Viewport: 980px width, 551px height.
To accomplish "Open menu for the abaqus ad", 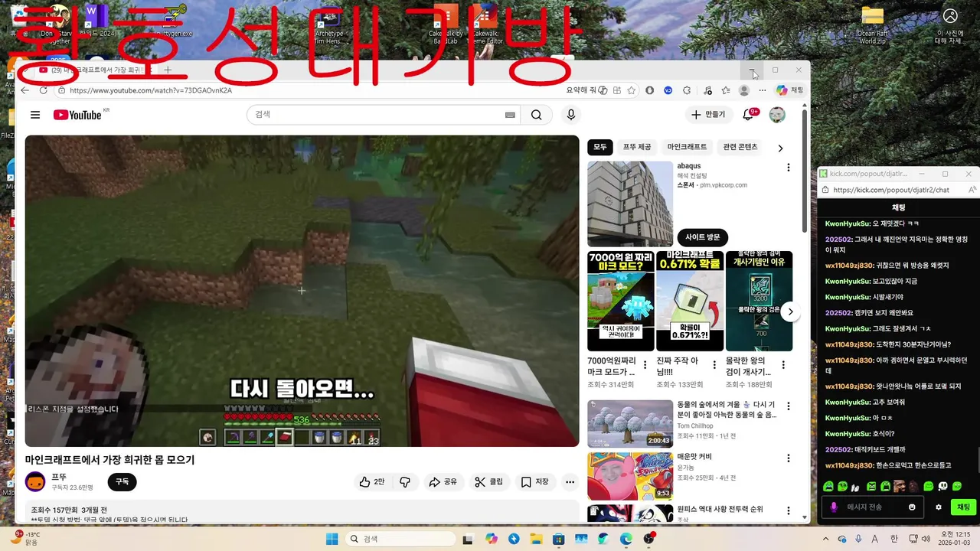I will point(789,168).
